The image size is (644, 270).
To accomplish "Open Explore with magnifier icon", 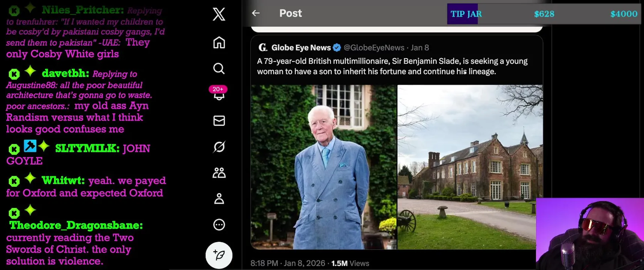I will click(219, 69).
